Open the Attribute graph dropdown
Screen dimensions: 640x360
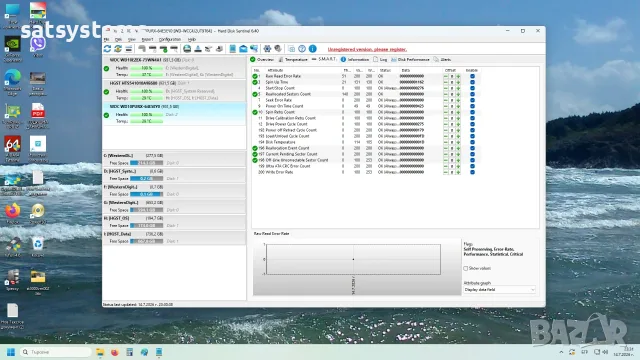click(499, 290)
